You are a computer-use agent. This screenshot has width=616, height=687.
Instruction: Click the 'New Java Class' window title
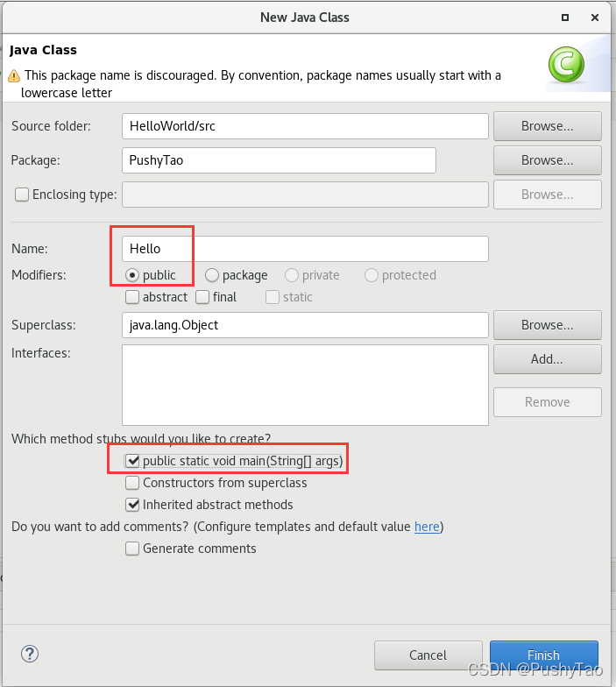point(305,18)
